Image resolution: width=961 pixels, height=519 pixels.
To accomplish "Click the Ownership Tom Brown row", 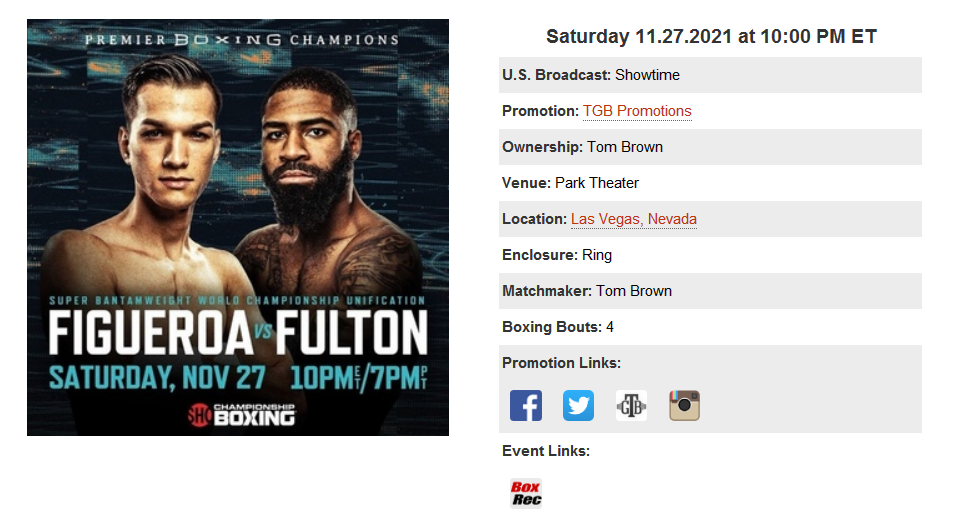I will coord(710,147).
